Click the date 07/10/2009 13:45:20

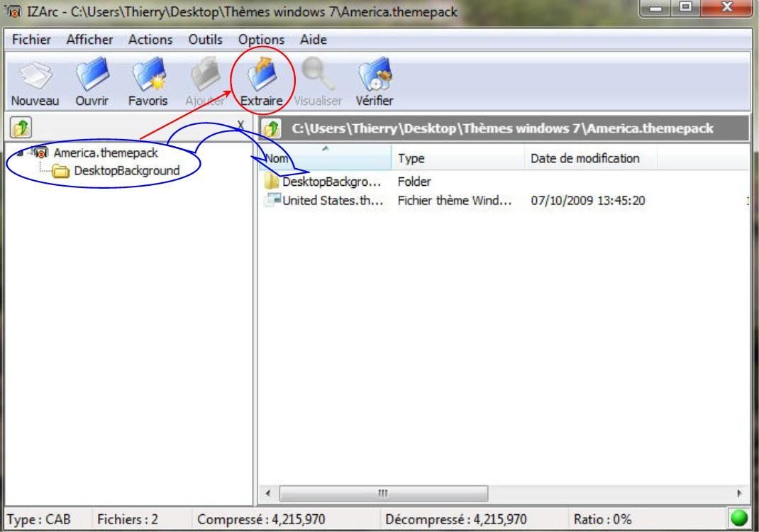[587, 201]
